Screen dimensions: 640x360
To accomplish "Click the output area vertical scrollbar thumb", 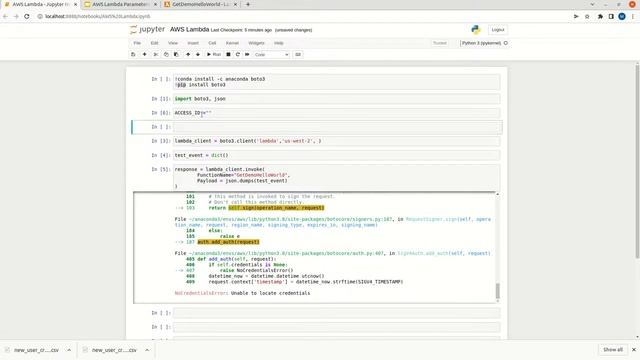I will click(x=497, y=291).
